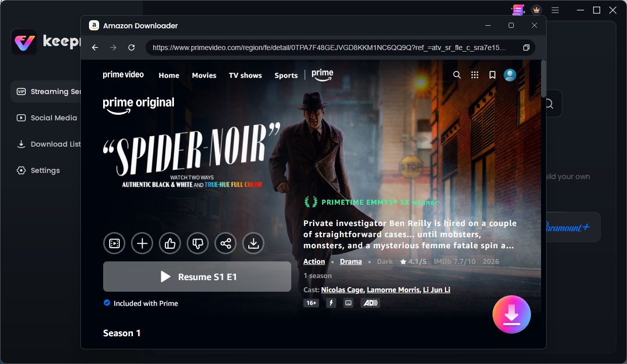Screen dimensions: 627x364
Task: Open the TV shows menu
Action: 245,75
